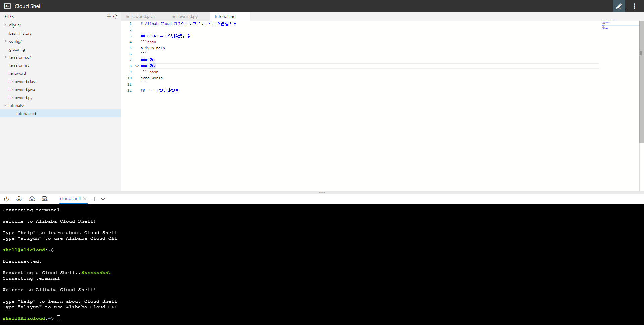Click the editor vertical scrollbar
Screen dimensions: 644x325
641,82
